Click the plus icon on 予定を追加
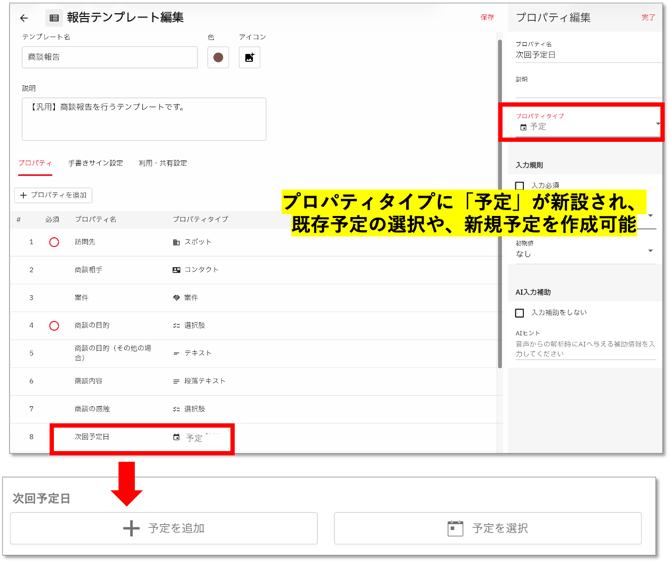 pyautogui.click(x=131, y=529)
